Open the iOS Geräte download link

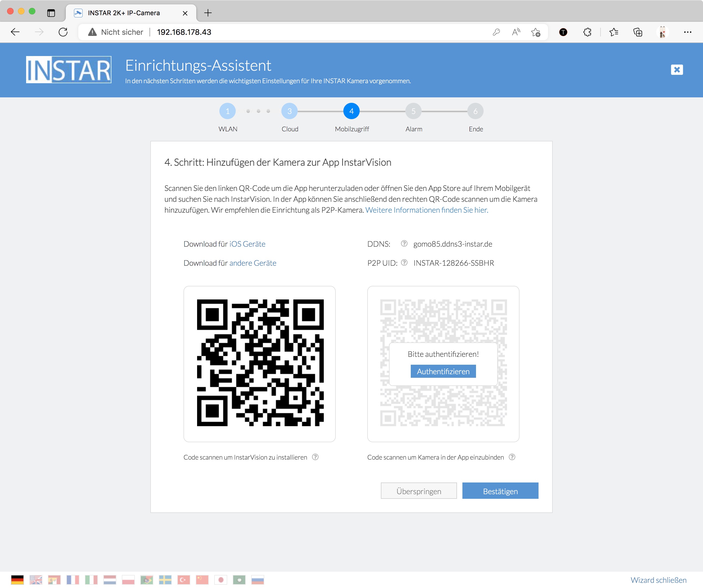[247, 244]
